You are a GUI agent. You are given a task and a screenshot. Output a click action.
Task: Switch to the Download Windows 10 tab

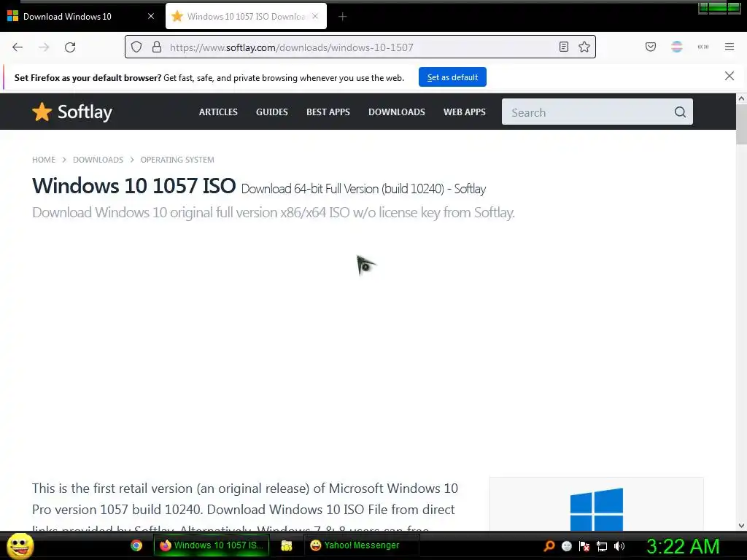80,16
